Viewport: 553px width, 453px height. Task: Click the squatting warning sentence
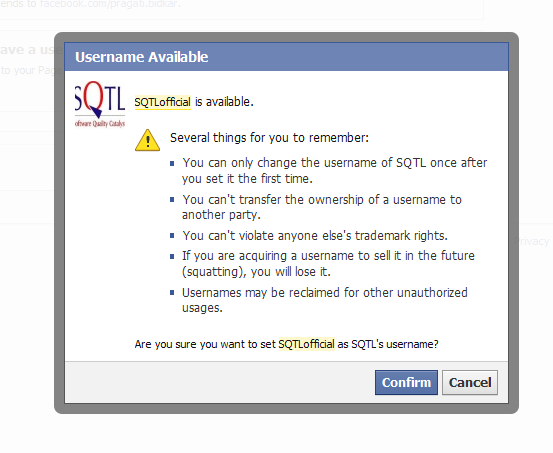(x=328, y=264)
